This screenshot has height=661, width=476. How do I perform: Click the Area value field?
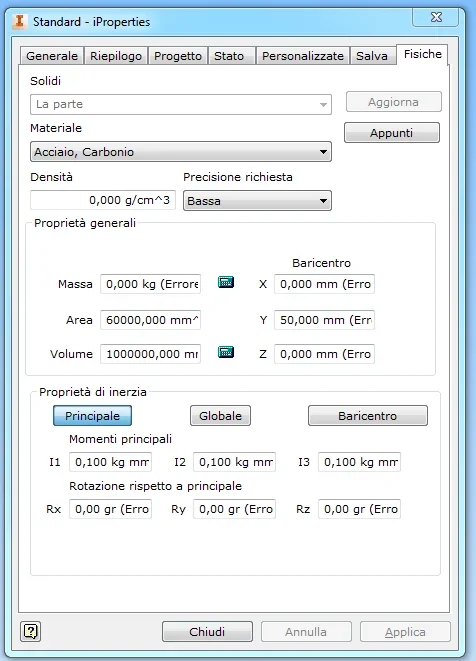[x=151, y=320]
